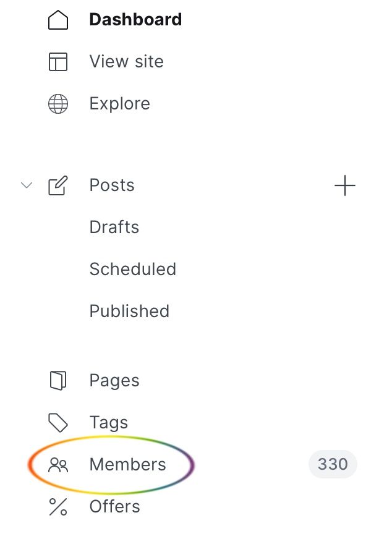Screen dimensions: 392x539
Task: Open the View site link
Action: pyautogui.click(x=126, y=62)
